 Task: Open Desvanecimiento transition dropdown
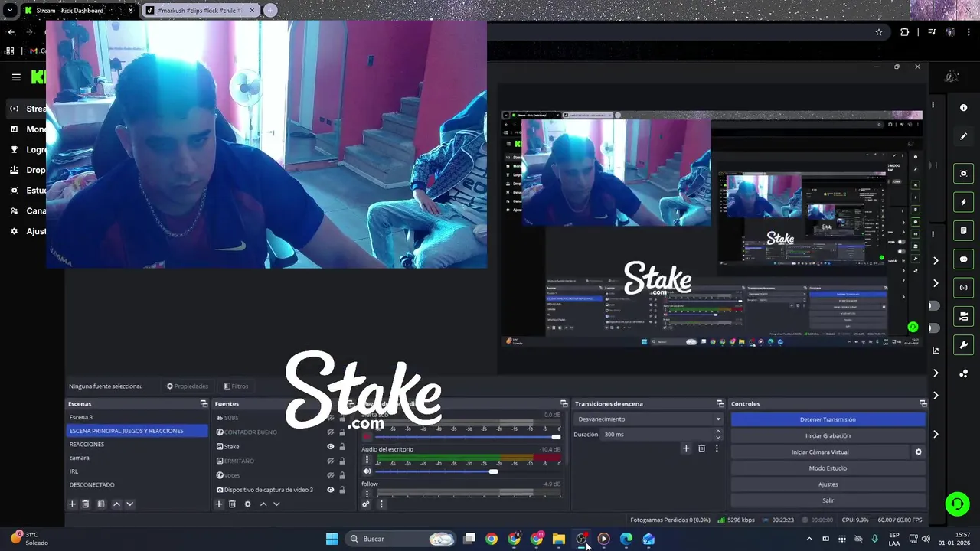(648, 419)
